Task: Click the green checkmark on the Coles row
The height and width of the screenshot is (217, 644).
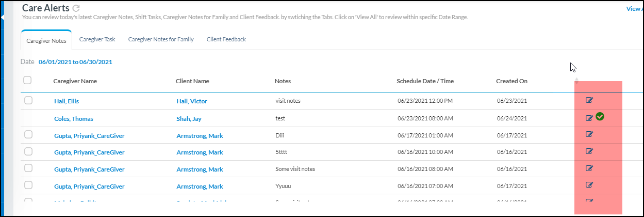Action: [x=600, y=117]
